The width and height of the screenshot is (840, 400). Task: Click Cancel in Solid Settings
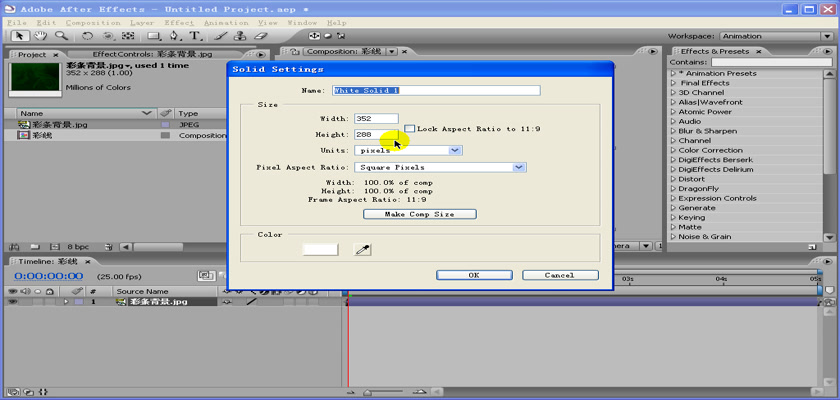[x=560, y=275]
